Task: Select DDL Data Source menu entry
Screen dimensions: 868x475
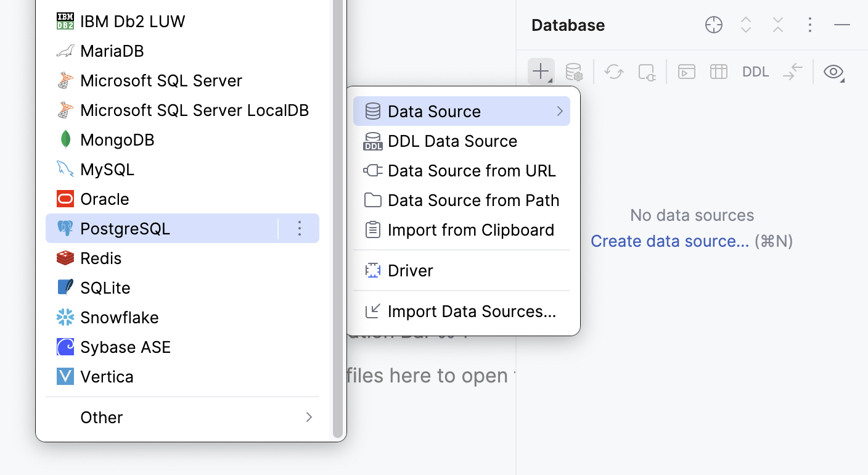Action: (x=452, y=141)
